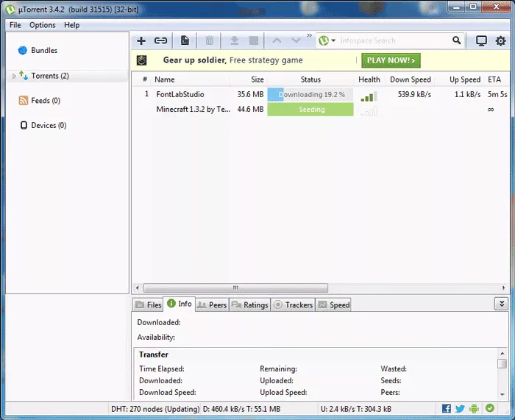Click the Remote monitor icon in the toolbar

click(481, 40)
